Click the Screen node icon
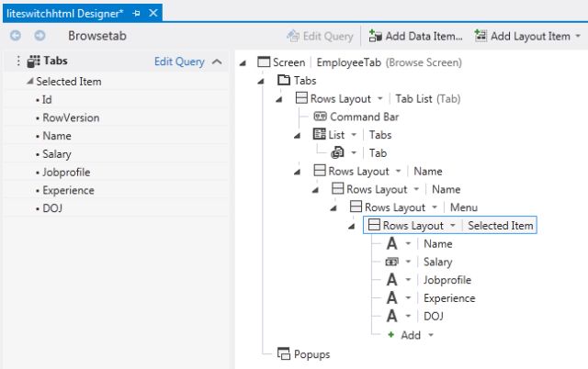This screenshot has width=588, height=369. pyautogui.click(x=264, y=61)
